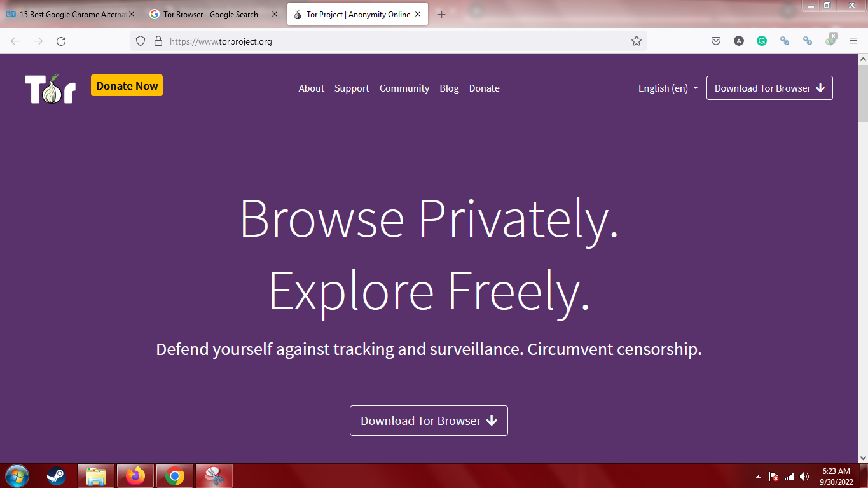This screenshot has height=488, width=868.
Task: Click the Firefox taskbar icon
Action: 135,476
